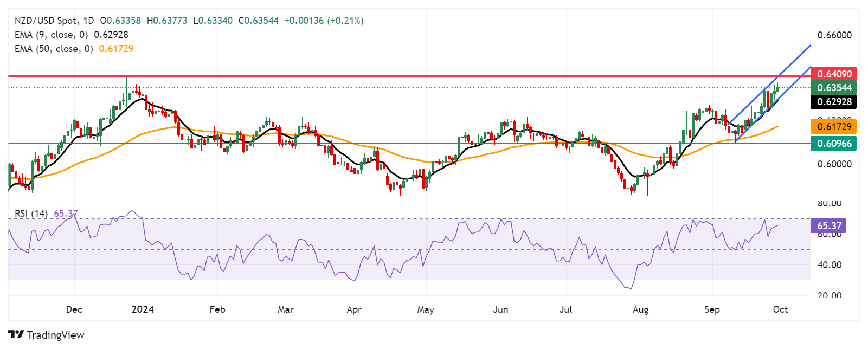Click the May marker on time axis

pyautogui.click(x=426, y=309)
